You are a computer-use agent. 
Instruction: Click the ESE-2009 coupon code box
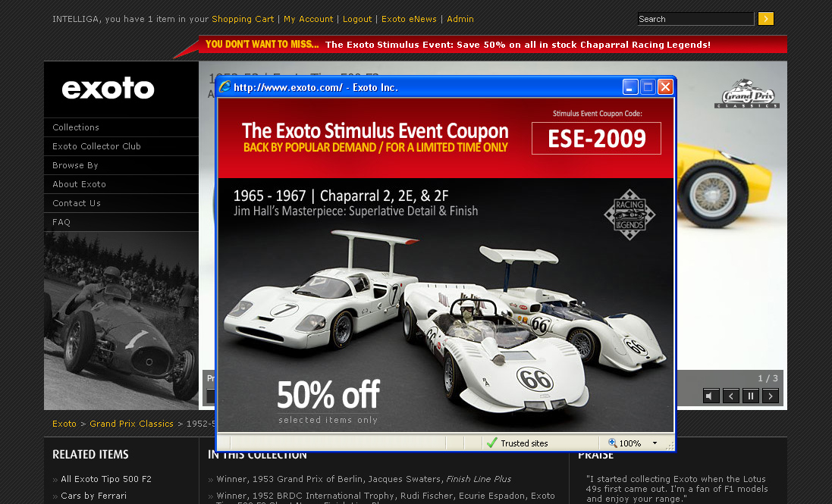[596, 139]
